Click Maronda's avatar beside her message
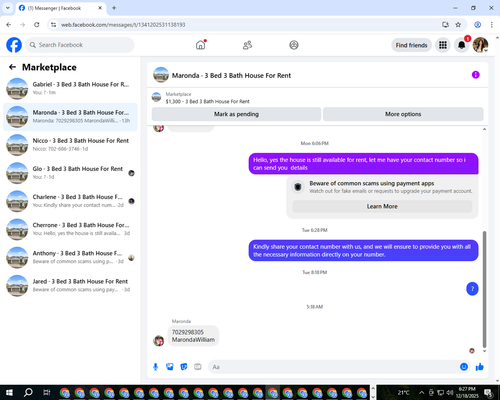 pyautogui.click(x=158, y=341)
